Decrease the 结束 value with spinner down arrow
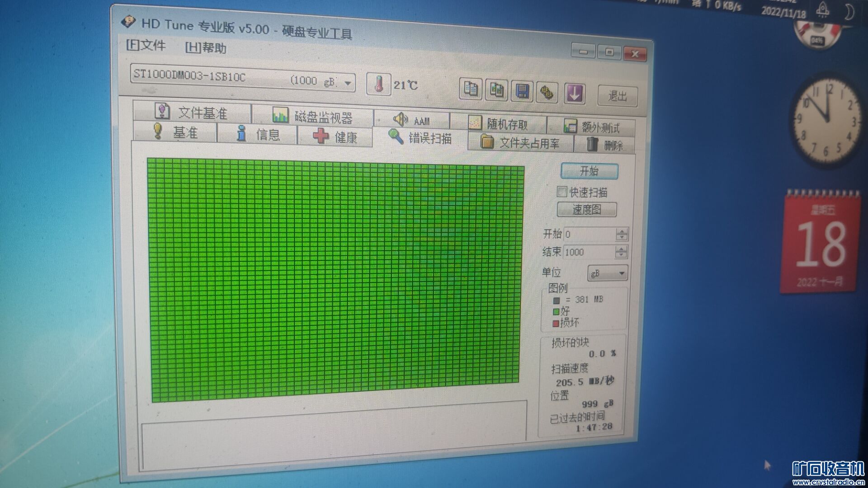The height and width of the screenshot is (488, 868). click(622, 255)
